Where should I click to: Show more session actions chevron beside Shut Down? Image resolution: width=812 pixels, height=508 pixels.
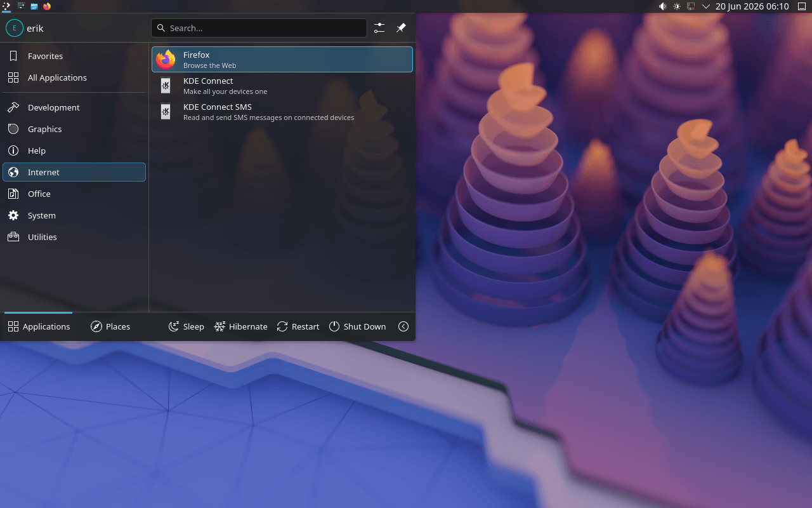click(x=403, y=326)
